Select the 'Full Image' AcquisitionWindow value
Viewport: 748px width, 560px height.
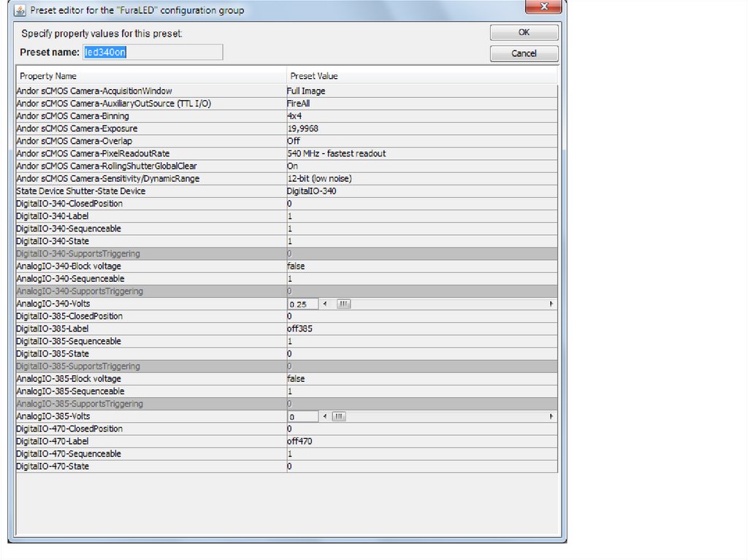[x=306, y=91]
